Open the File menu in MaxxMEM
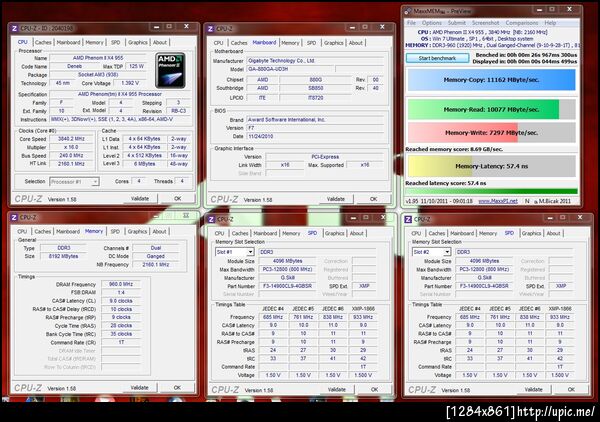 click(x=411, y=23)
